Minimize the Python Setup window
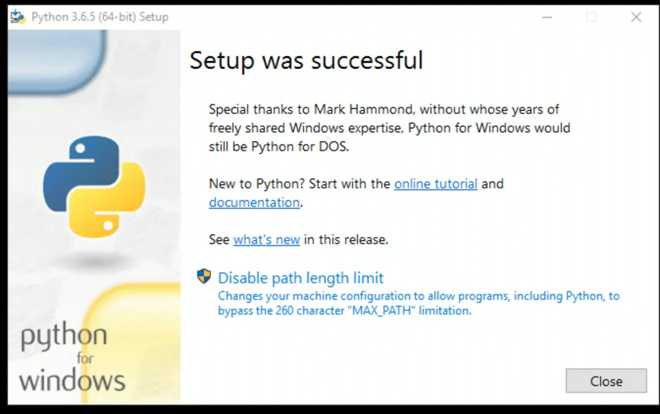The image size is (660, 414). tap(547, 17)
